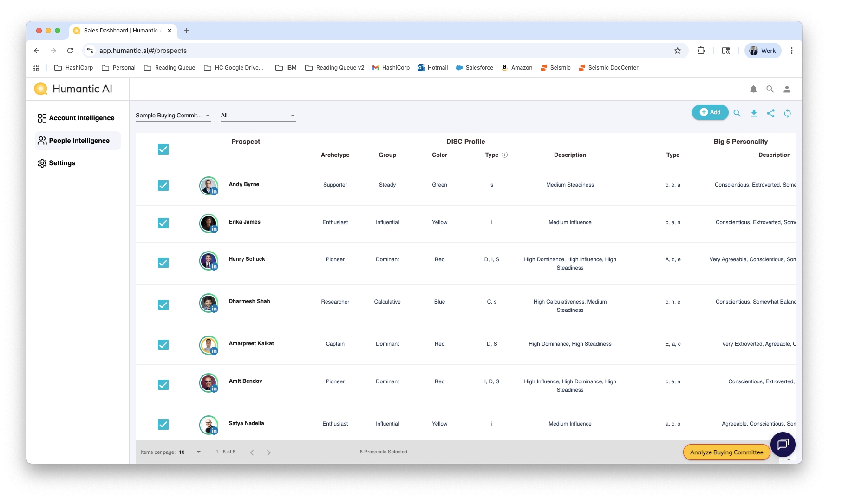Viewport: 842px width, 504px height.
Task: Click Analyze Buying Committee button
Action: tap(726, 452)
